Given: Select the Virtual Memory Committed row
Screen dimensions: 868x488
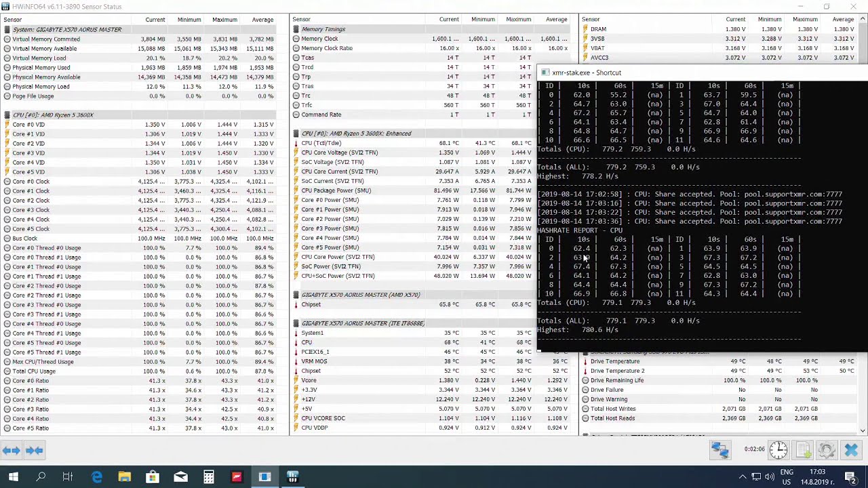Looking at the screenshot, I should click(139, 39).
